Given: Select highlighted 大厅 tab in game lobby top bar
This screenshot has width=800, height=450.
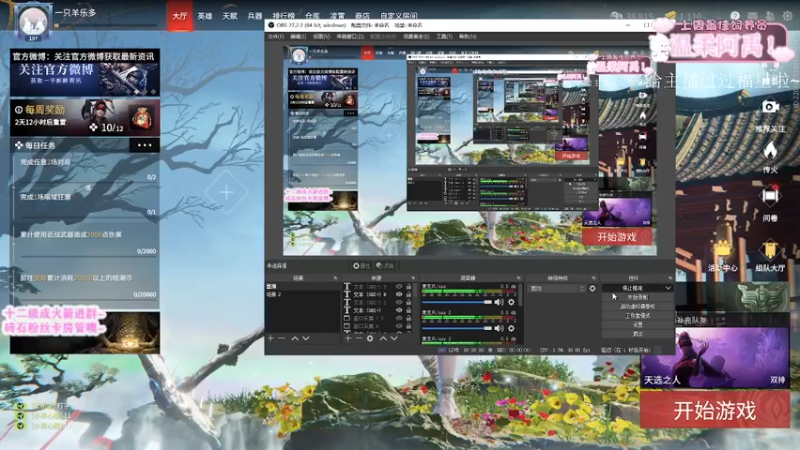Looking at the screenshot, I should pyautogui.click(x=180, y=16).
